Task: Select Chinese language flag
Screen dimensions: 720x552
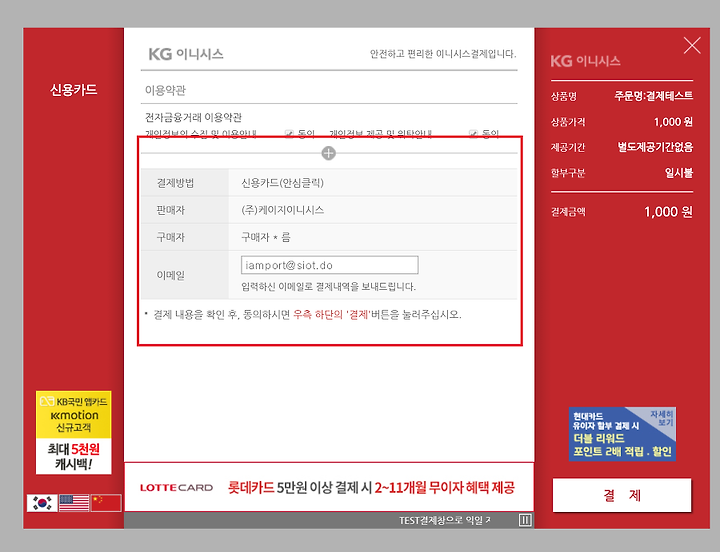Action: 106,503
